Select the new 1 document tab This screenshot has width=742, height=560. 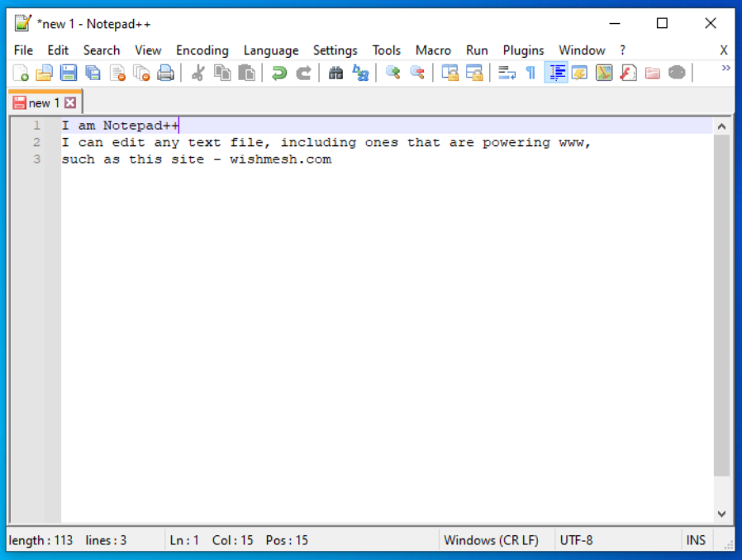44,102
